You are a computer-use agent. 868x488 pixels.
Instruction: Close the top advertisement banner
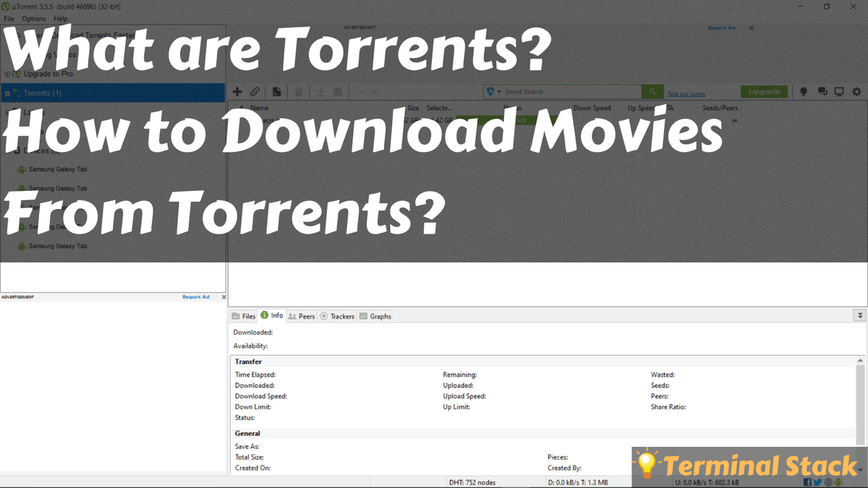[x=751, y=27]
